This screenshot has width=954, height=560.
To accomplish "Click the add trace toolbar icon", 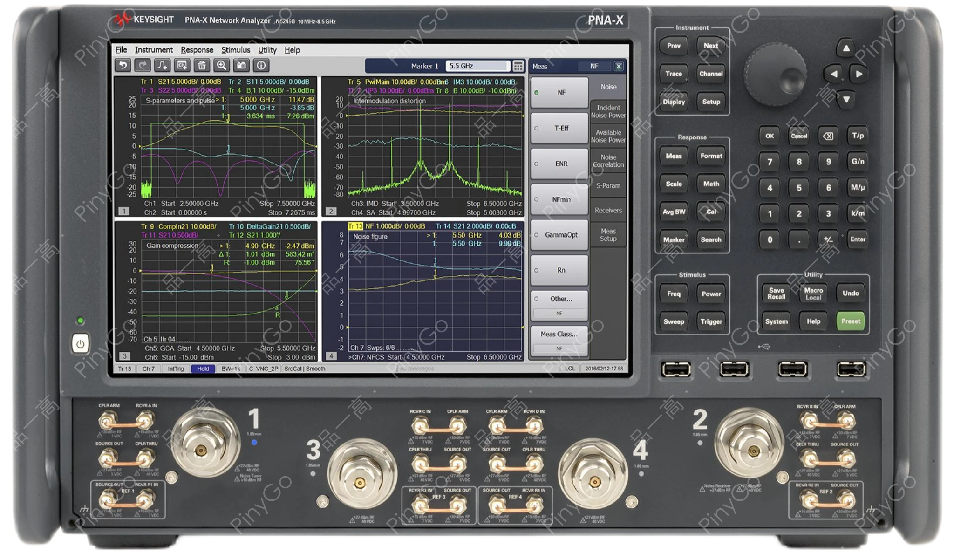I will (x=162, y=65).
